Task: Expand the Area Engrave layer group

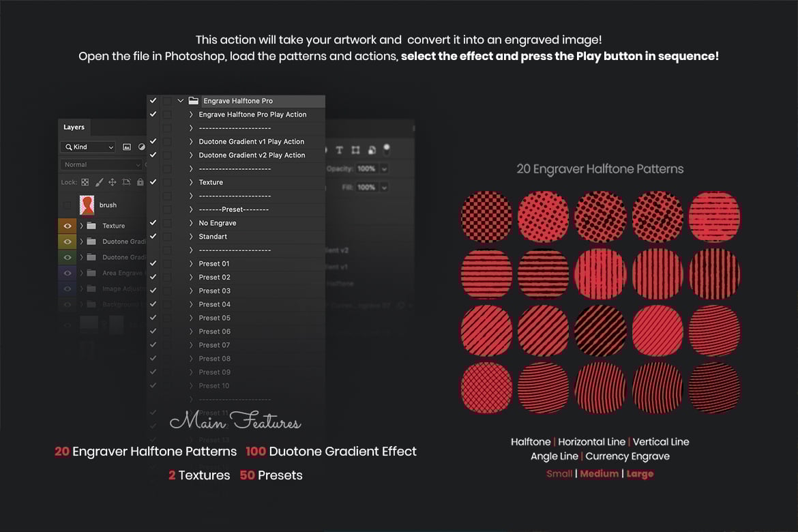Action: point(81,273)
